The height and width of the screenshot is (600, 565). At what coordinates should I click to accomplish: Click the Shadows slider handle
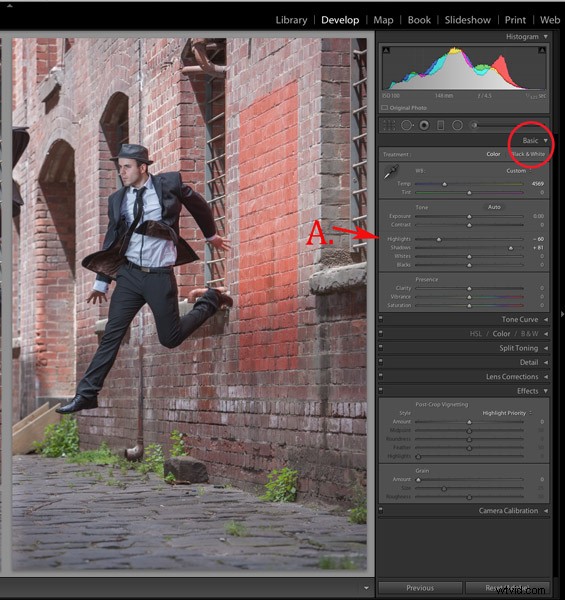[511, 248]
